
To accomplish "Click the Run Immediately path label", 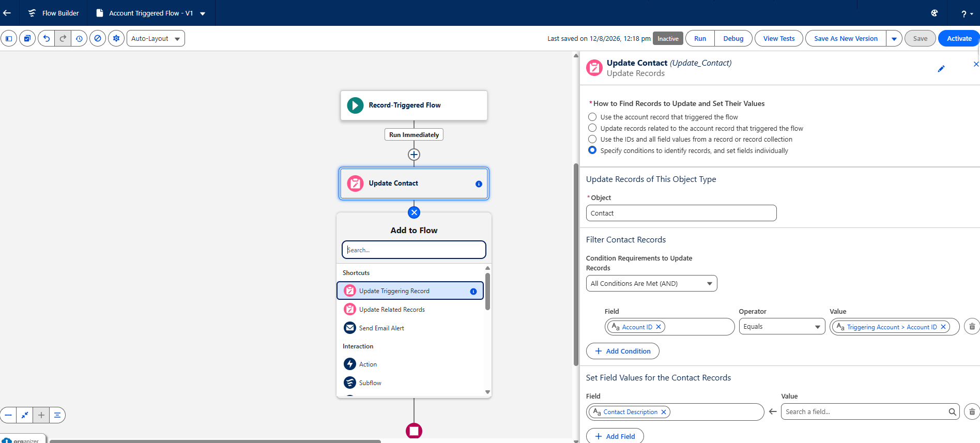I will (414, 135).
